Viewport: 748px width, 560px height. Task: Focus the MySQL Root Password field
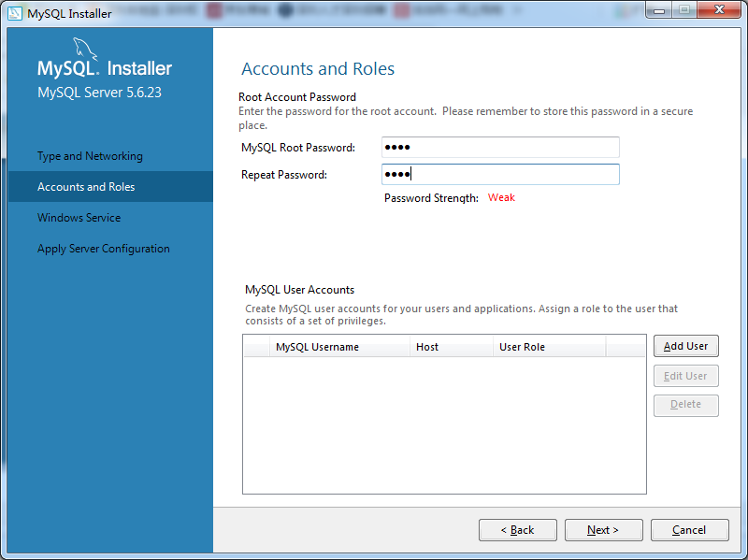pyautogui.click(x=500, y=147)
